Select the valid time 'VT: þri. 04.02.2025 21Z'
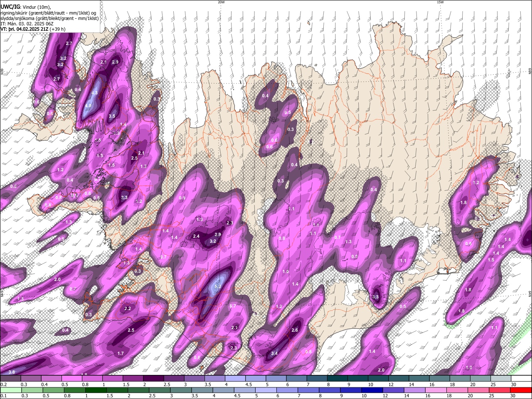 pos(24,29)
